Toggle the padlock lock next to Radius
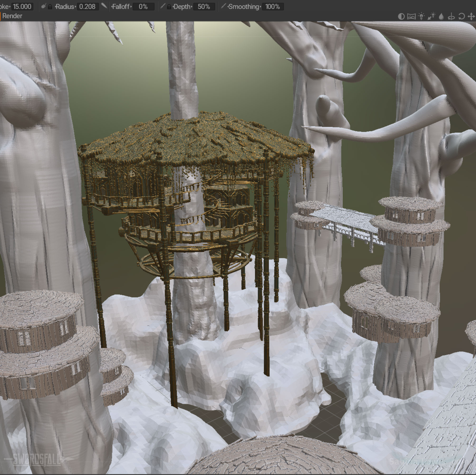 [50, 6]
